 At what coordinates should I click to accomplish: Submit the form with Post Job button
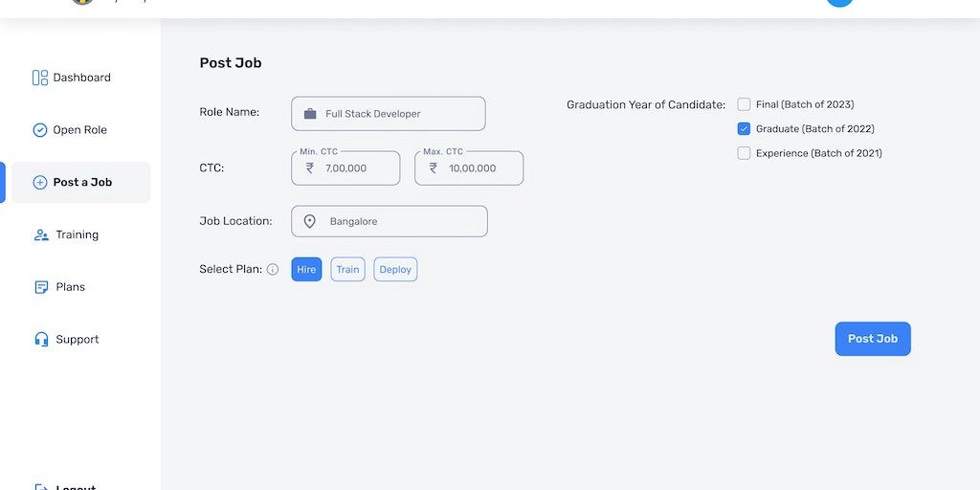(x=873, y=339)
